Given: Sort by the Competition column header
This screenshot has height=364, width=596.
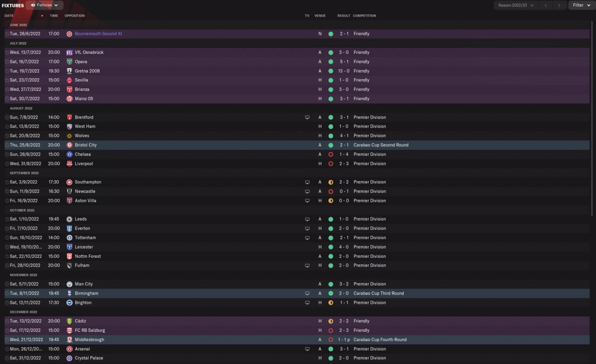Looking at the screenshot, I should (x=364, y=15).
